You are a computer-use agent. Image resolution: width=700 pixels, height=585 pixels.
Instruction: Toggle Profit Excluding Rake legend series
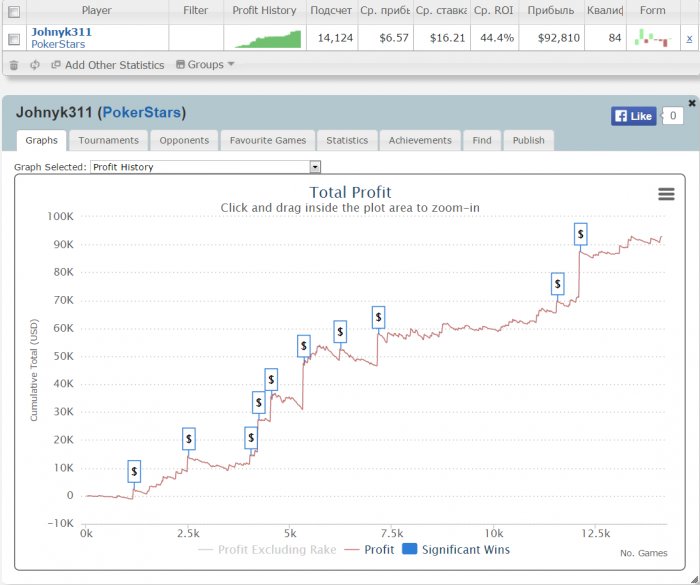click(267, 549)
